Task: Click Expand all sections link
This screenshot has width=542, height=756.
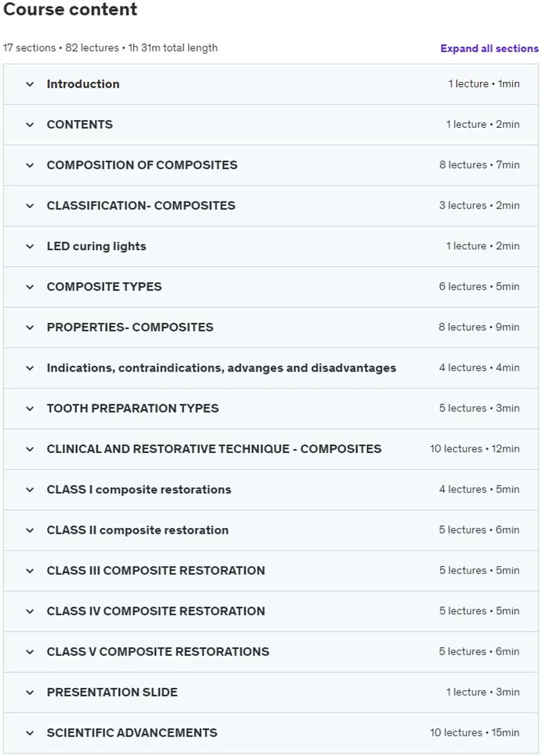Action: 489,48
